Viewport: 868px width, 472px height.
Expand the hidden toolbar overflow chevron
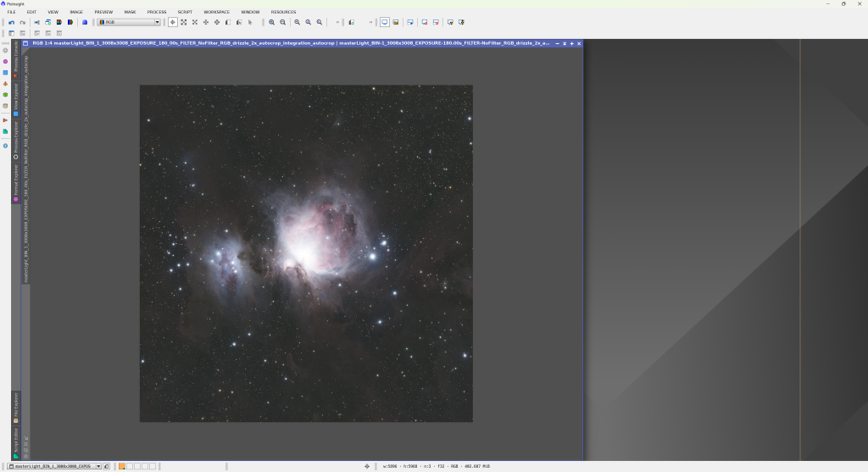(337, 22)
